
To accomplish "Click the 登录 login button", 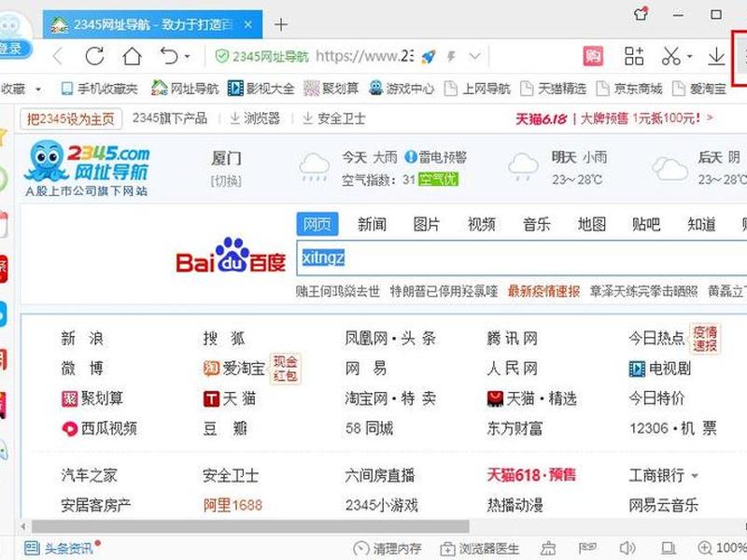I will [x=13, y=49].
